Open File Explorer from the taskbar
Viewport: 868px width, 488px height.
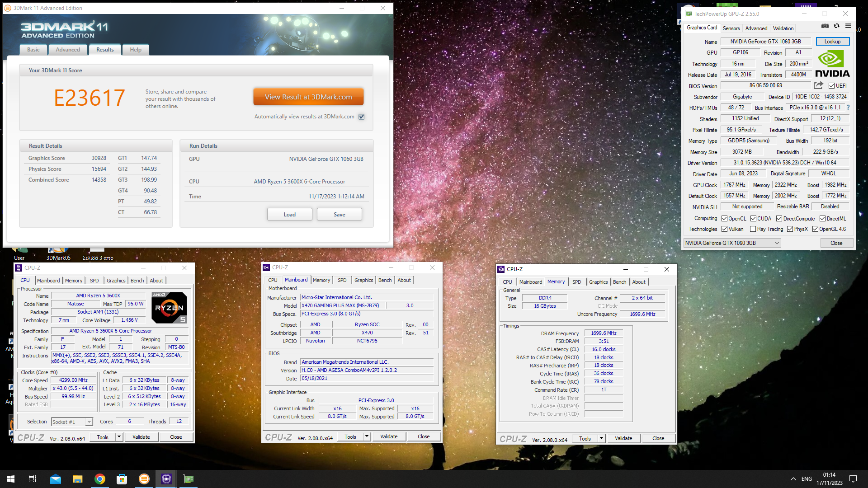78,479
